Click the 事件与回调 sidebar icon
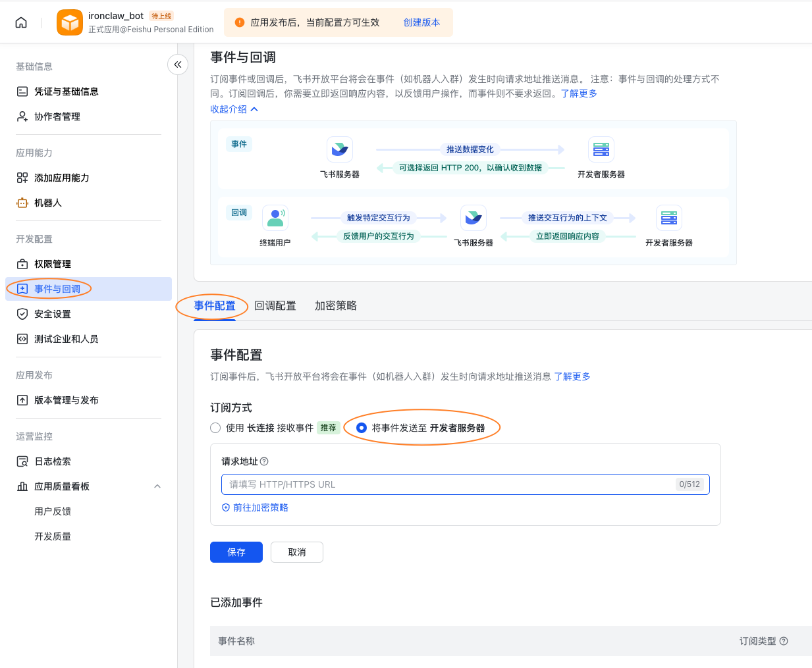The width and height of the screenshot is (812, 668). [22, 289]
